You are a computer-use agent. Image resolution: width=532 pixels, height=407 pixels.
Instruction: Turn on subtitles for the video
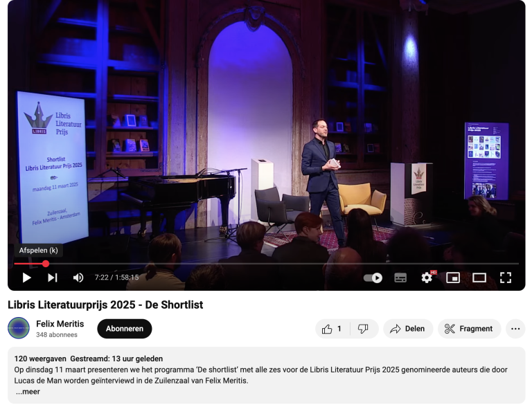400,278
